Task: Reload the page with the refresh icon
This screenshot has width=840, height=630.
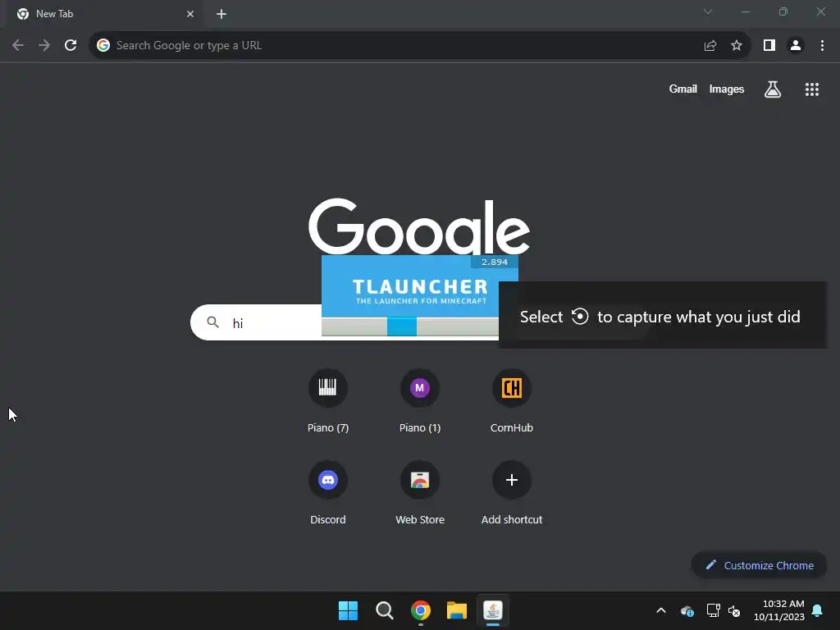Action: tap(71, 46)
